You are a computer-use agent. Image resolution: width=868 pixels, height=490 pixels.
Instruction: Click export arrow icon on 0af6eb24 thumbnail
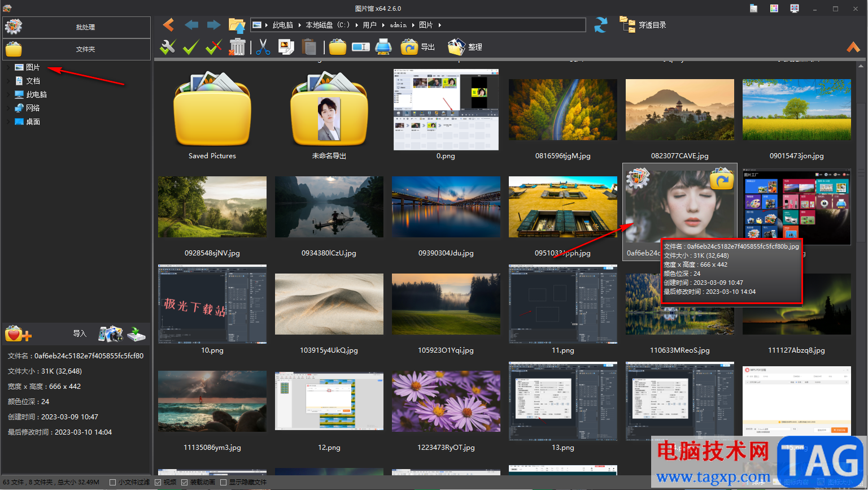[721, 178]
